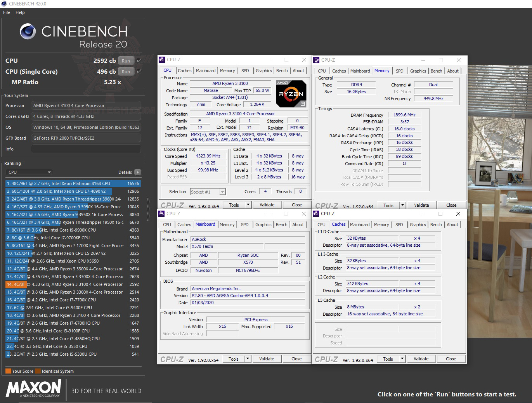Click the MAXON logo at bottom left
Viewport: 532px width, 403px height.
tap(33, 389)
